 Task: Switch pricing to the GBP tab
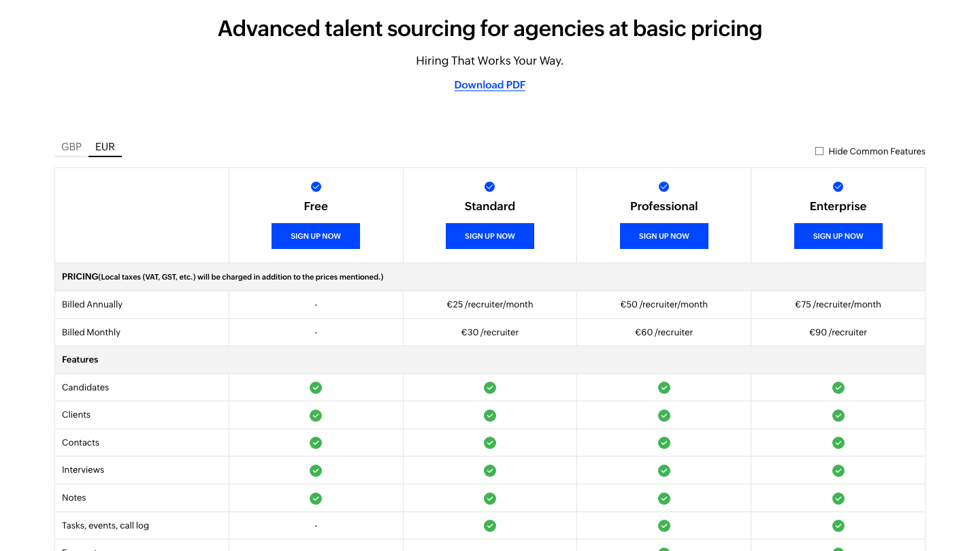(71, 147)
